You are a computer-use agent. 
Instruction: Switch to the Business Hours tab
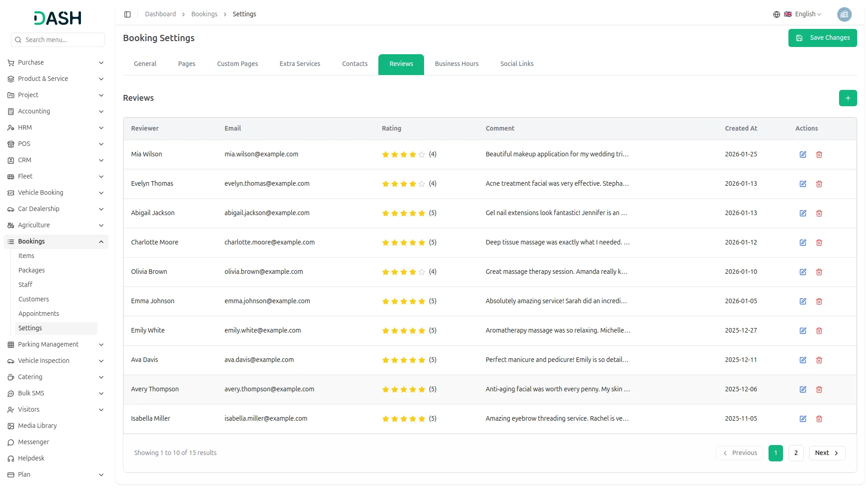pyautogui.click(x=457, y=64)
